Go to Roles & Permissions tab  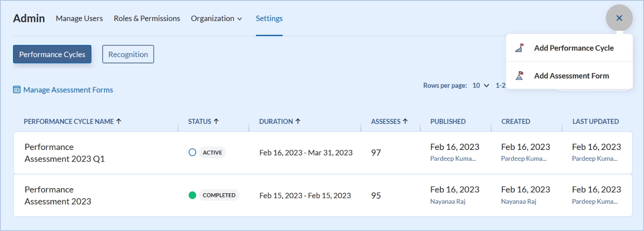147,18
